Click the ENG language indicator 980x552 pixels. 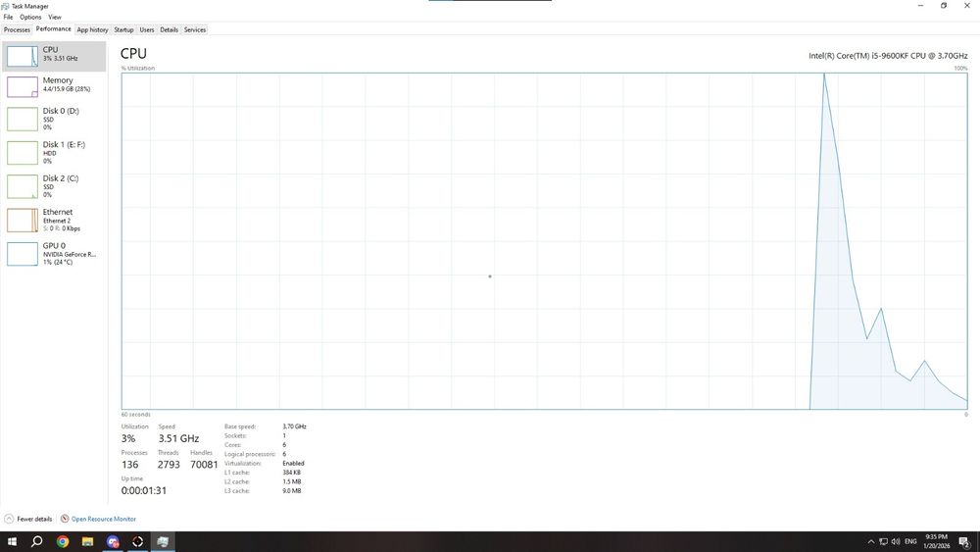click(x=910, y=541)
